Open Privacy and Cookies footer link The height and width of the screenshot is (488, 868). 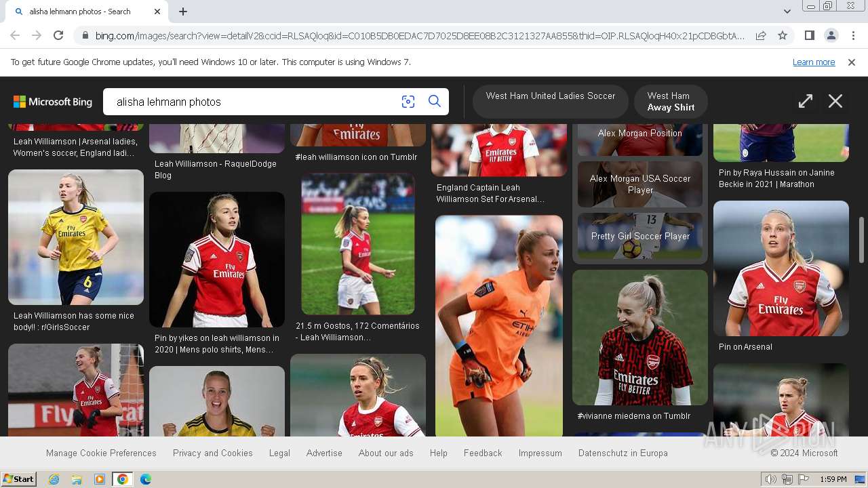tap(213, 453)
